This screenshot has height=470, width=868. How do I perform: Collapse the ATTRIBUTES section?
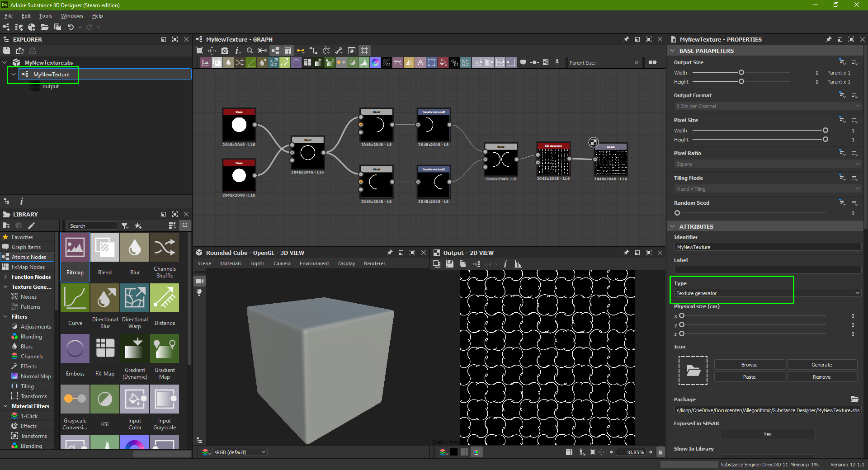pos(673,226)
